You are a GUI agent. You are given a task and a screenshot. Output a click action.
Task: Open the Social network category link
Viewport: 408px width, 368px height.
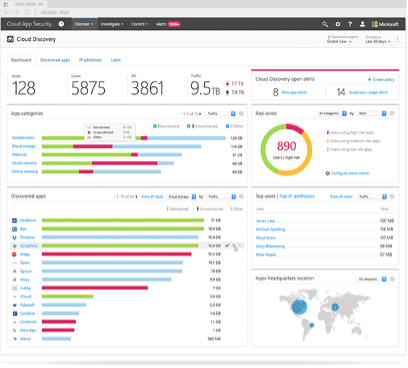tap(24, 163)
